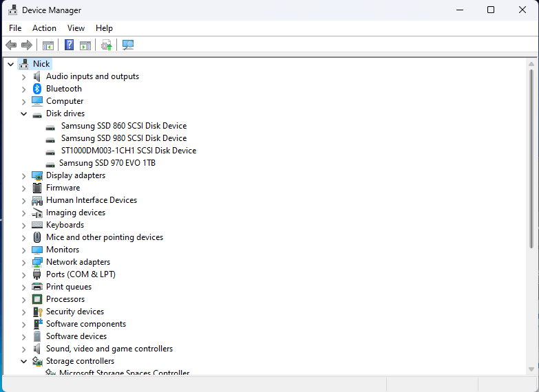Select Samsung SSD 980 SCSI Disk Device
Image resolution: width=539 pixels, height=392 pixels.
coord(124,138)
